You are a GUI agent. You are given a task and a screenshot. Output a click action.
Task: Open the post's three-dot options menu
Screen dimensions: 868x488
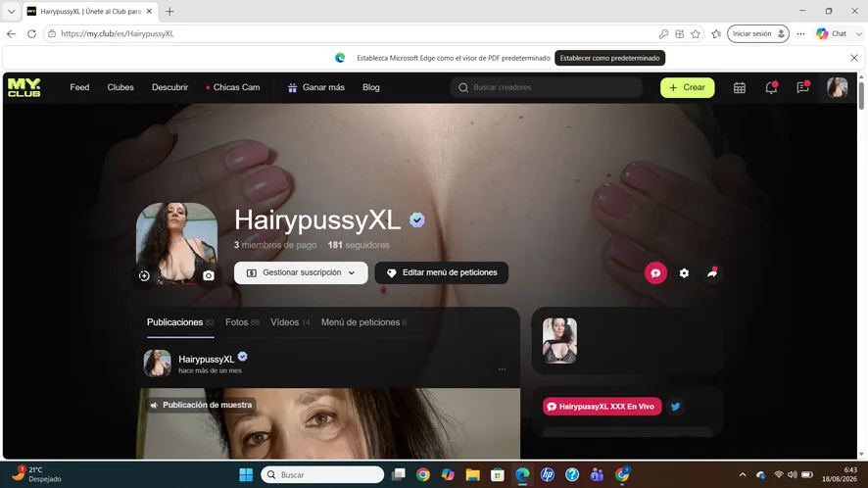point(503,368)
